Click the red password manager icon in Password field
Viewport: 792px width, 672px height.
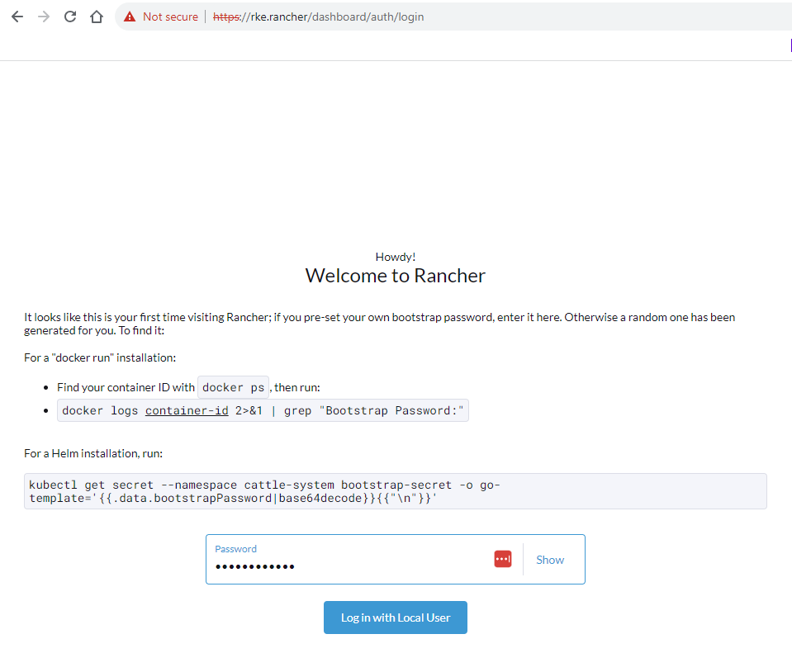coord(503,559)
